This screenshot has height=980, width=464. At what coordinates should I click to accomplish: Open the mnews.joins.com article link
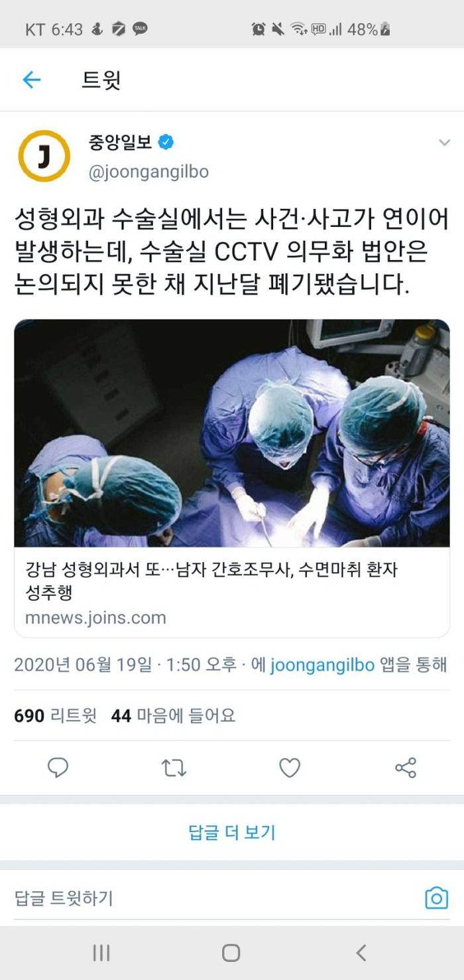95,618
